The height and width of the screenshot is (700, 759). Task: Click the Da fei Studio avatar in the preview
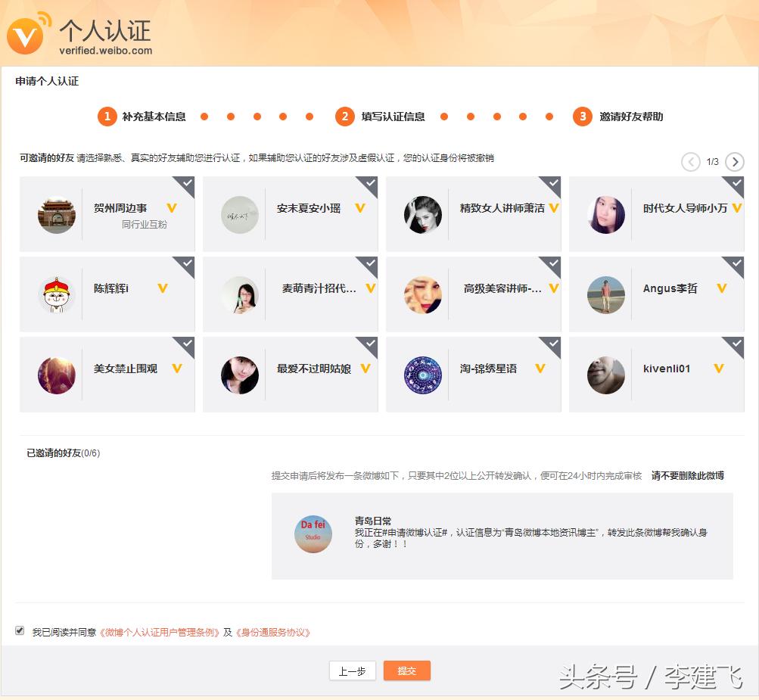click(313, 534)
